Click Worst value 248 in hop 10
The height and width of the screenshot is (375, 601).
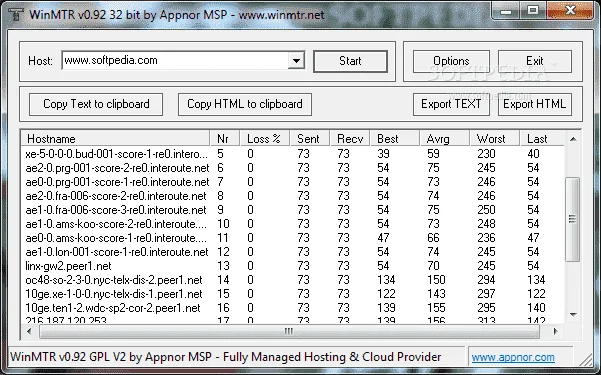pyautogui.click(x=486, y=224)
